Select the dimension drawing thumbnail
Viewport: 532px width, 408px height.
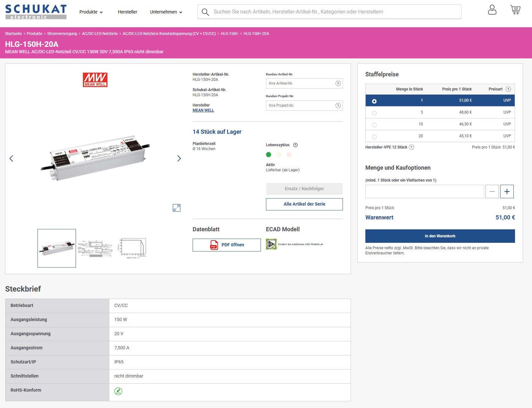tap(95, 248)
